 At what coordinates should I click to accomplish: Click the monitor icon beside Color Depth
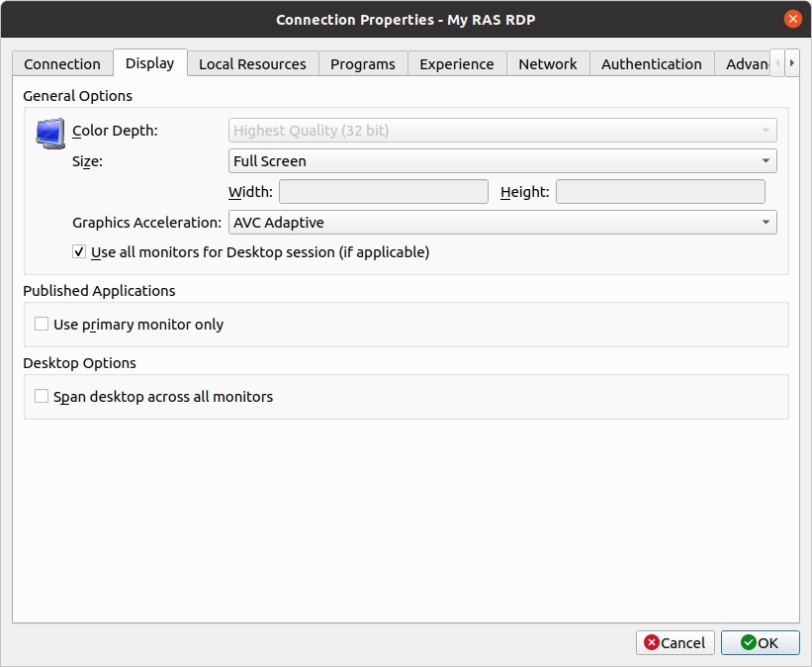49,133
